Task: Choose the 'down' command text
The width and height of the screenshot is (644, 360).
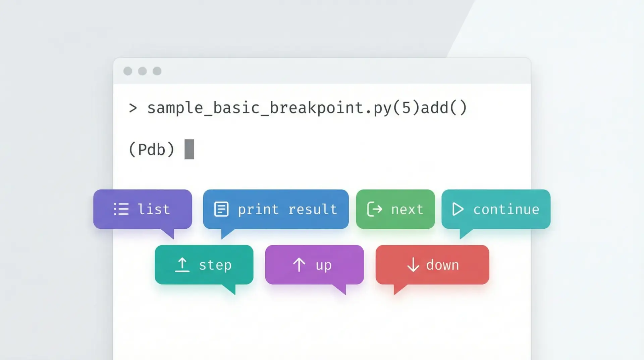Action: point(442,265)
